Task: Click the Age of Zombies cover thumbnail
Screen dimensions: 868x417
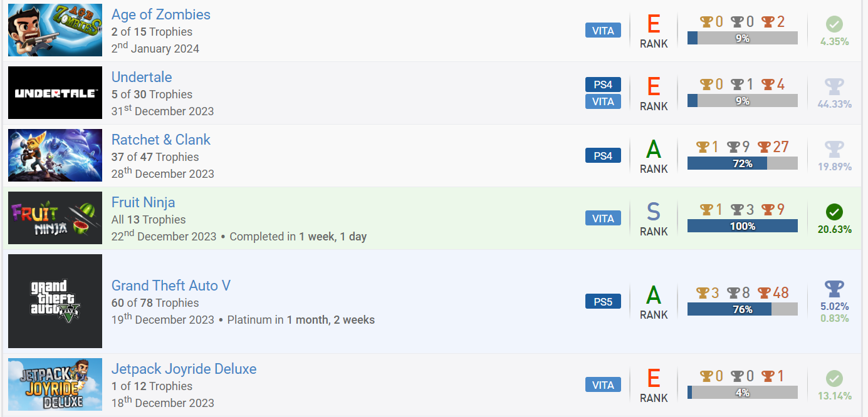Action: pyautogui.click(x=55, y=30)
